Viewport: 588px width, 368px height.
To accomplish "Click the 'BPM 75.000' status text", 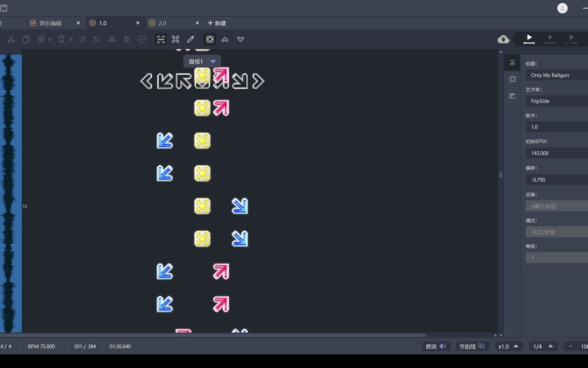I will click(x=41, y=346).
